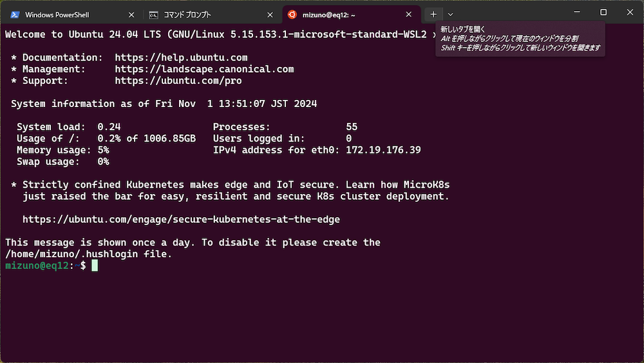The height and width of the screenshot is (363, 644).
Task: Open the ubuntu.com/pro support link
Action: tap(178, 81)
